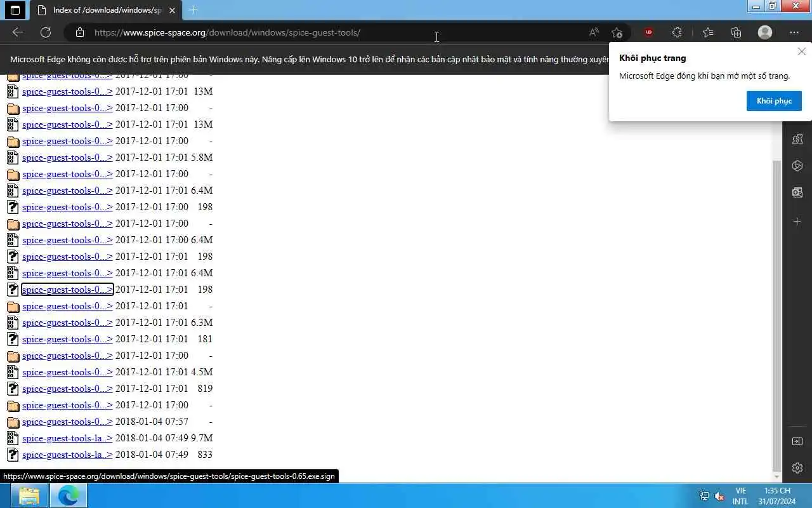The image size is (812, 508).
Task: Open the Favorites list icon
Action: tap(708, 32)
